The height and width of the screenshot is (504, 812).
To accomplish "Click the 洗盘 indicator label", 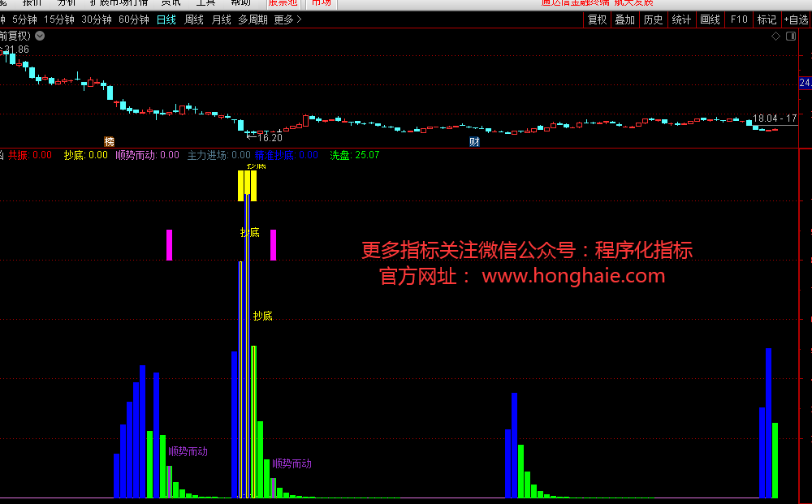I will (341, 155).
